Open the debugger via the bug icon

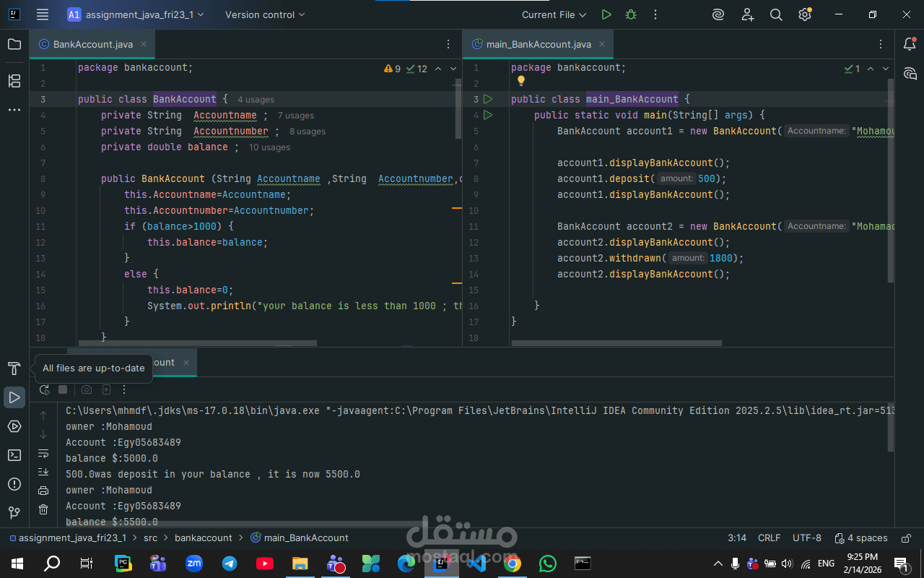point(630,14)
